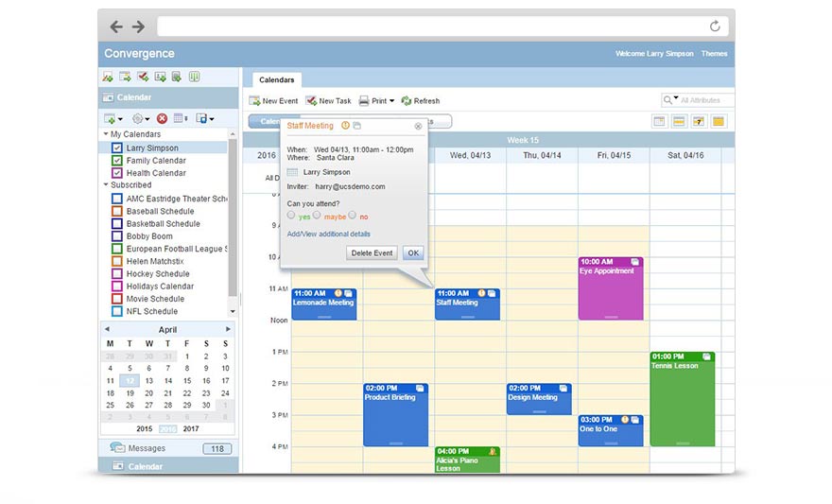Image resolution: width=832 pixels, height=504 pixels.
Task: Uncheck the Family Calendar checkbox
Action: tap(117, 160)
